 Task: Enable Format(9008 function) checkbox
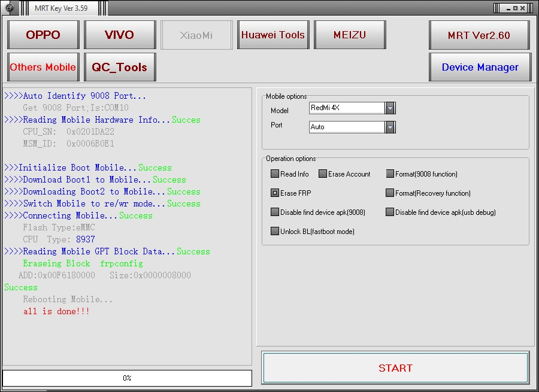[389, 174]
